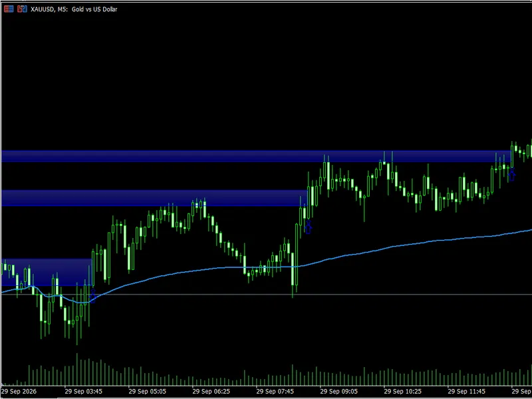Select the blue up-arrow at the lowest zone's end
This screenshot has width=532, height=399.
tap(92, 296)
